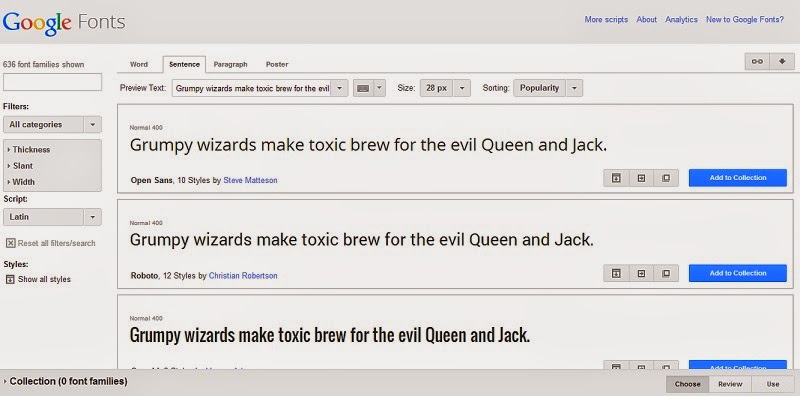Click plus-box icon in Open Sans row
The height and width of the screenshot is (396, 800).
point(641,178)
